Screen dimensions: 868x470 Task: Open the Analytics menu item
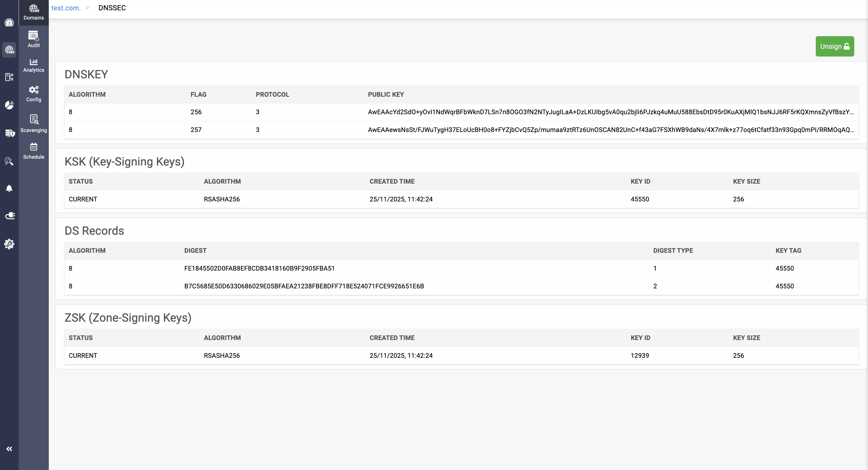pyautogui.click(x=34, y=65)
